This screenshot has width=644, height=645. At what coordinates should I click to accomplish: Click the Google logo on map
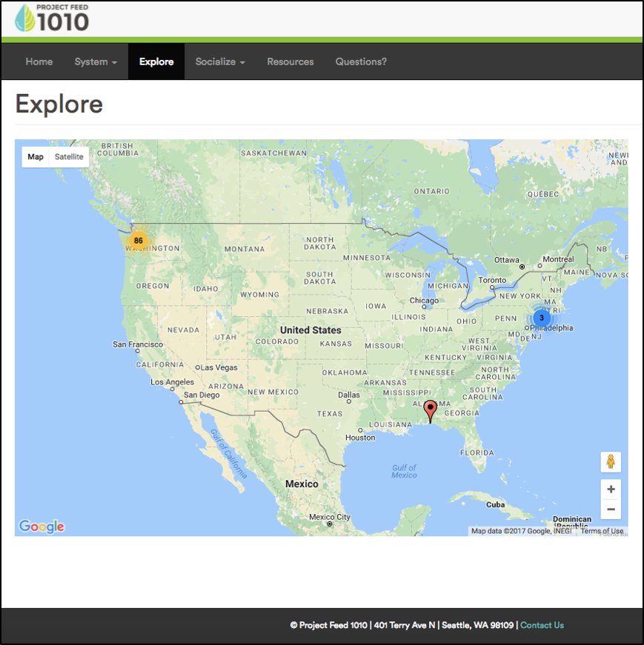point(42,526)
